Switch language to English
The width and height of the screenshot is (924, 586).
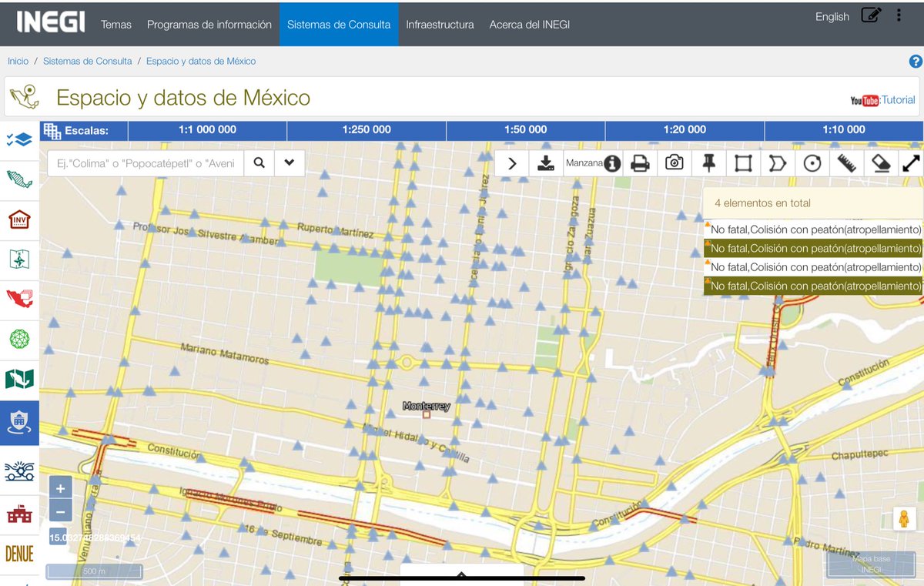tap(832, 17)
